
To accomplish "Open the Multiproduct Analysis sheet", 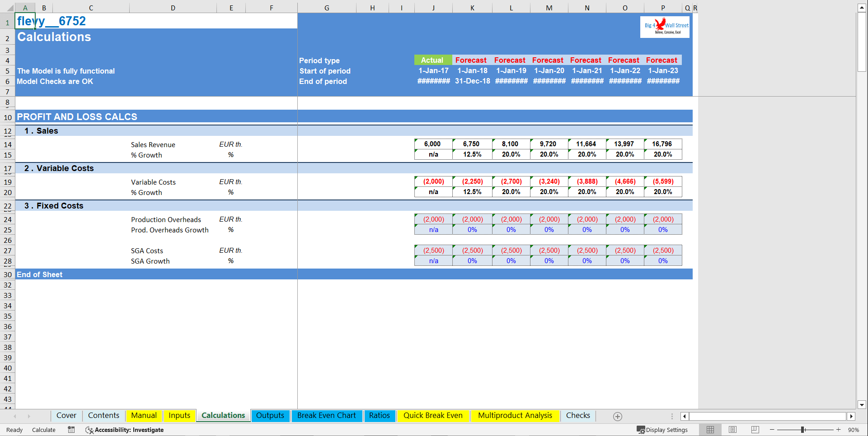I will [515, 416].
